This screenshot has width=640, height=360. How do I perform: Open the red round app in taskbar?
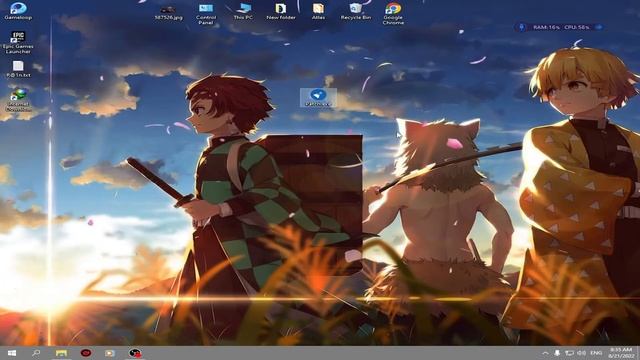pos(85,353)
